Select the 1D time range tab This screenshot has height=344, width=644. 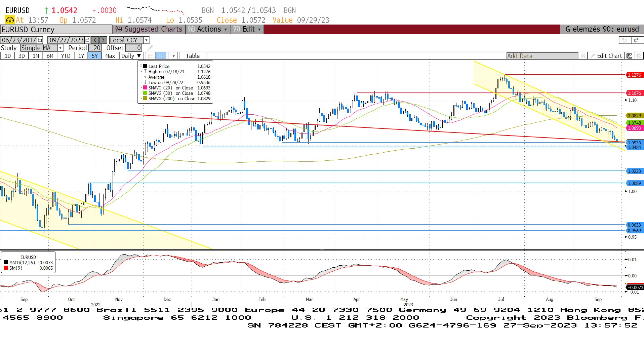point(7,56)
